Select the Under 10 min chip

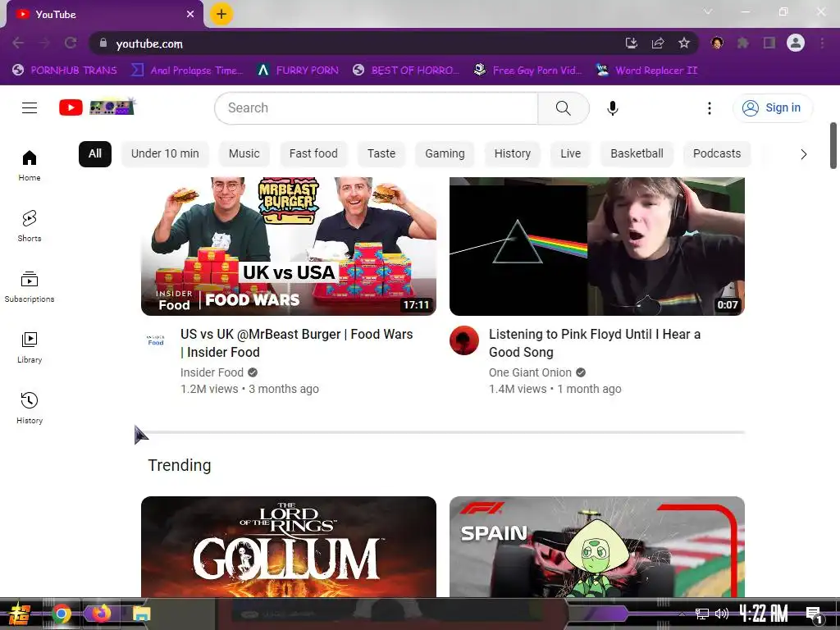tap(165, 154)
